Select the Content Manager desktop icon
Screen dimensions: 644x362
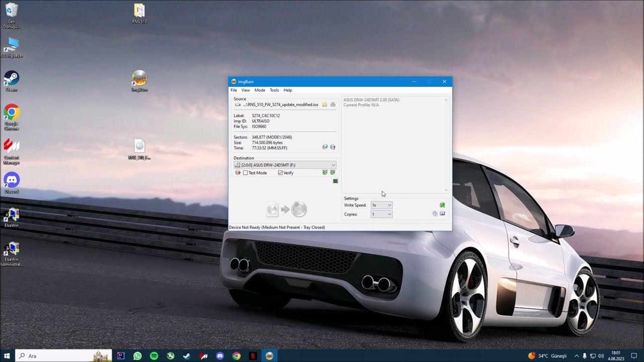11,152
